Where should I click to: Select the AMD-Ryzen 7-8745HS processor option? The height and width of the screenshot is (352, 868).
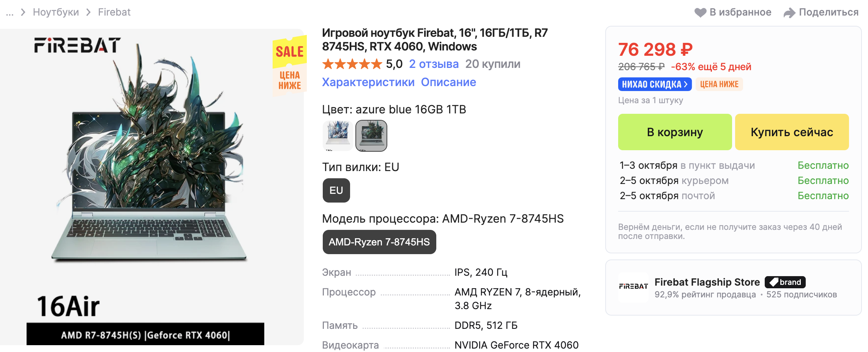(x=379, y=242)
